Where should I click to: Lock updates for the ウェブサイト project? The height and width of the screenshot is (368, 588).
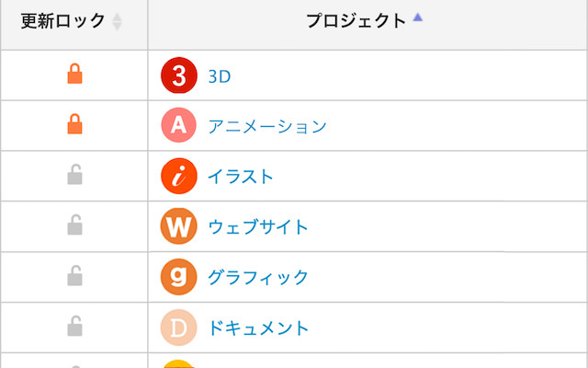pyautogui.click(x=74, y=224)
